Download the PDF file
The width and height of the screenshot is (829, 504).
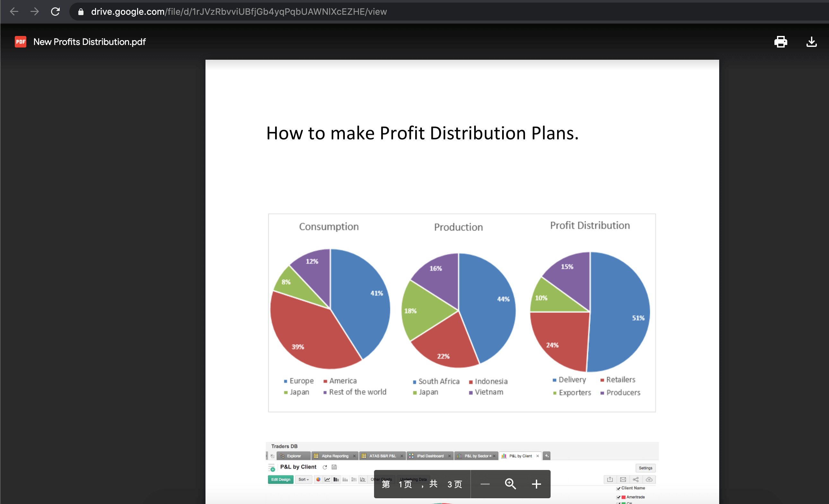click(x=811, y=42)
